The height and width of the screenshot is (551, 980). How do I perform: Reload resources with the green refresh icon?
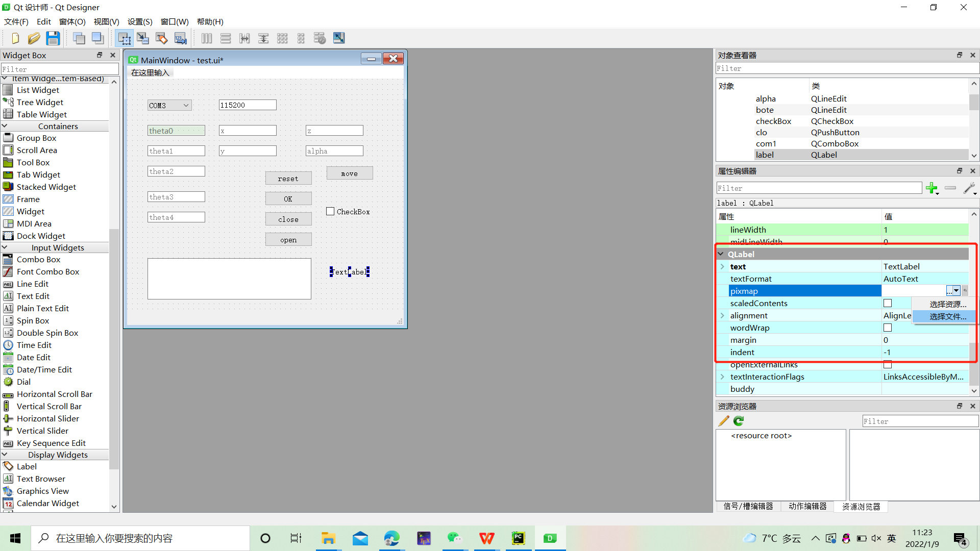739,421
